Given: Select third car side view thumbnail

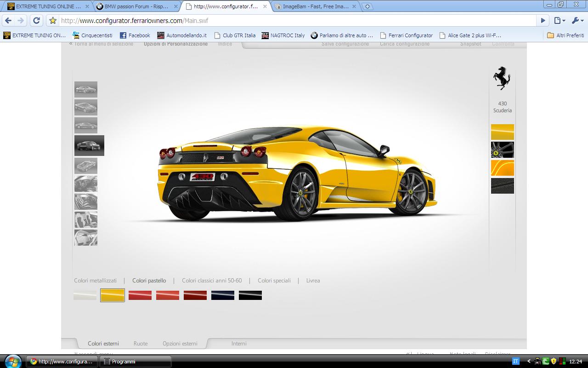Looking at the screenshot, I should point(86,125).
